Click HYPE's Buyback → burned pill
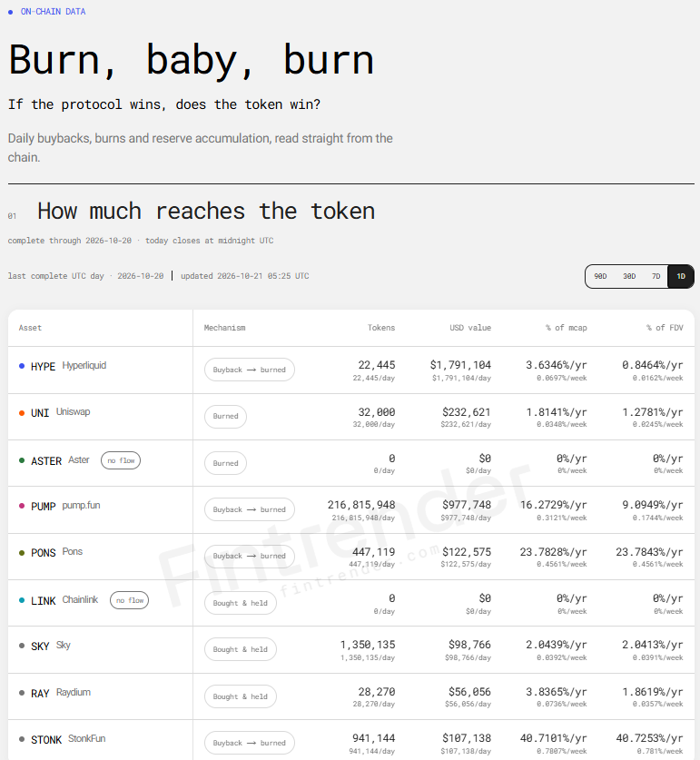Viewport: 700px width, 760px height. 249,370
